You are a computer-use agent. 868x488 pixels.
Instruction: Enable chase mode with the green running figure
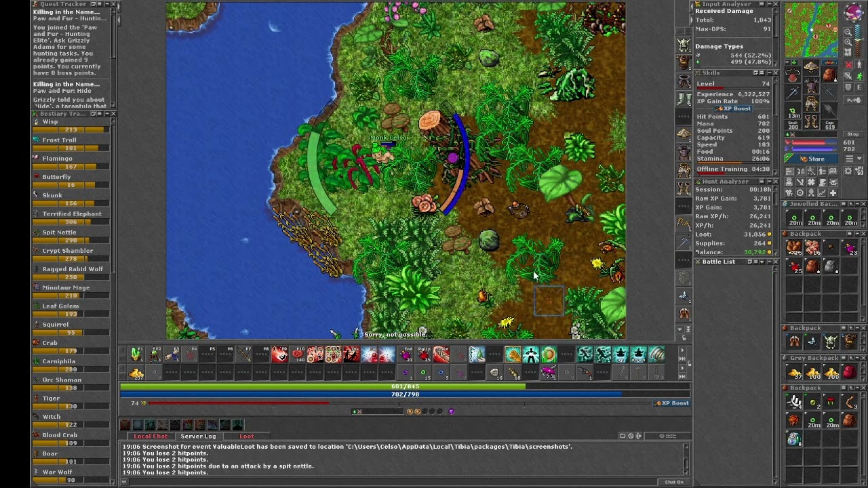point(859,77)
